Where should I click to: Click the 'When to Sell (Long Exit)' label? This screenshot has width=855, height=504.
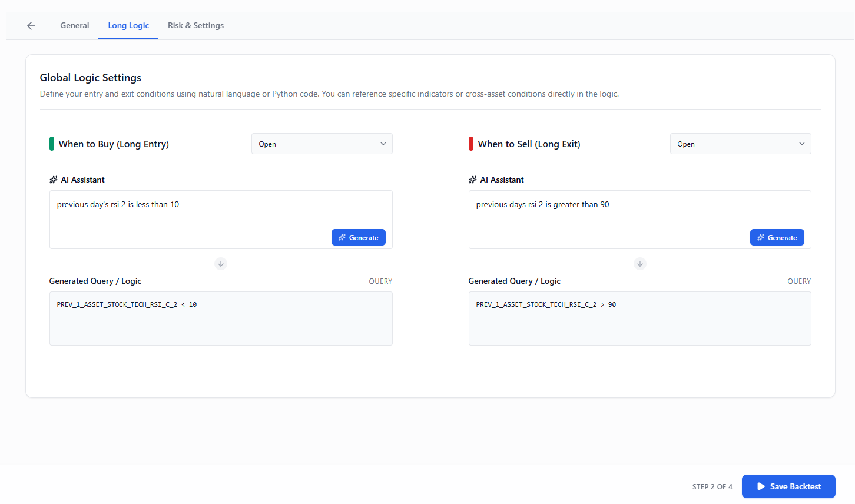(x=529, y=144)
